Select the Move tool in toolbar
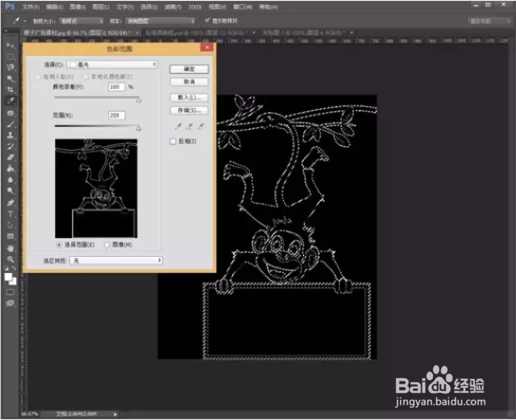516x420 pixels. [x=10, y=46]
